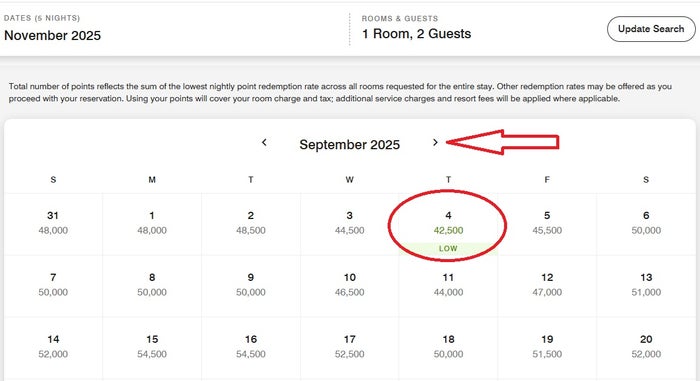Select September 4 with 42,500 LOW points
Viewport: 700px width, 381px height.
448,225
